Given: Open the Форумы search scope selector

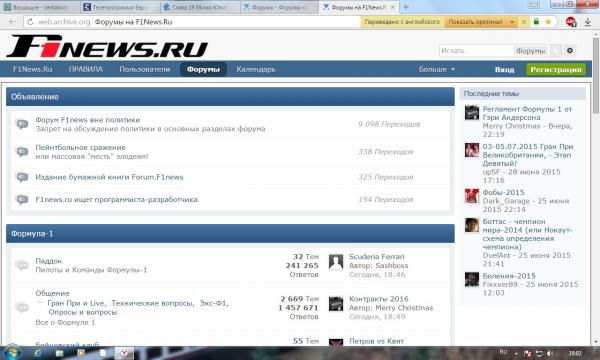Looking at the screenshot, I should (530, 50).
